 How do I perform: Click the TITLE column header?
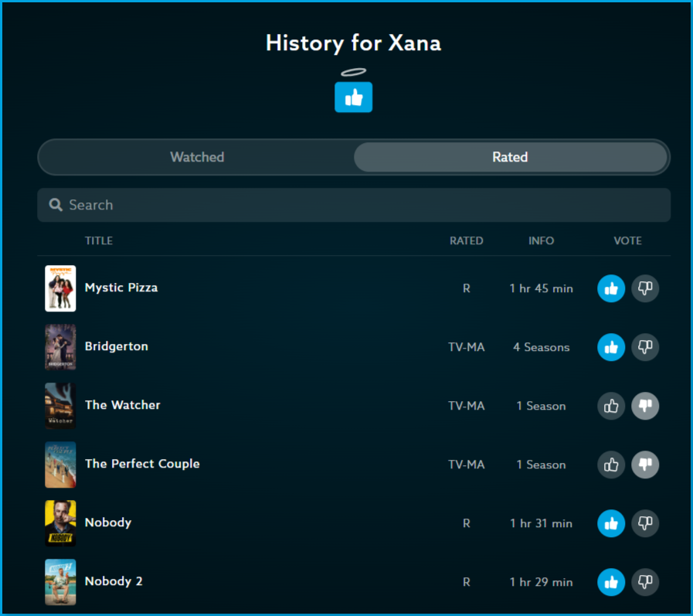point(99,240)
